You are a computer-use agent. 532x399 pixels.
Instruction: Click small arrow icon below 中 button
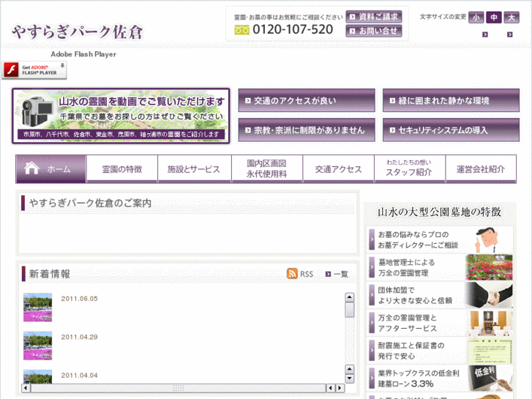[485, 34]
